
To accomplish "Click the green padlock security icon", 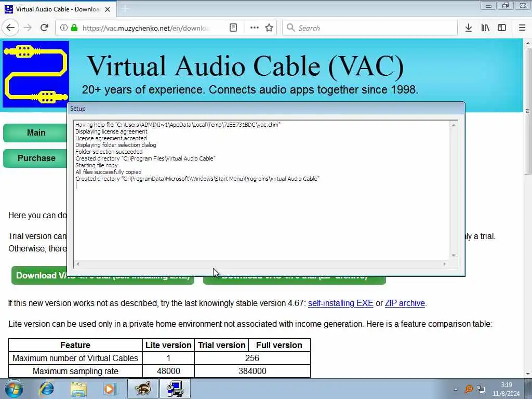I will click(x=74, y=28).
